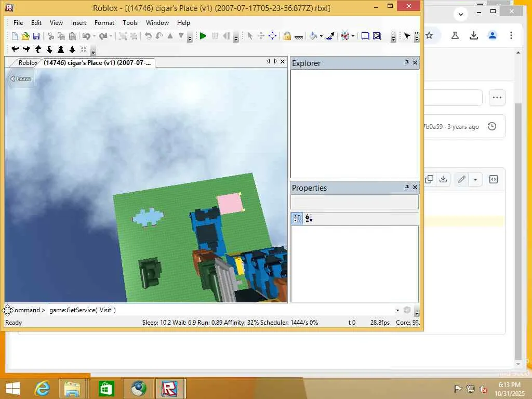The image size is (532, 399).
Task: Click the Command bar input field
Action: tap(221, 310)
